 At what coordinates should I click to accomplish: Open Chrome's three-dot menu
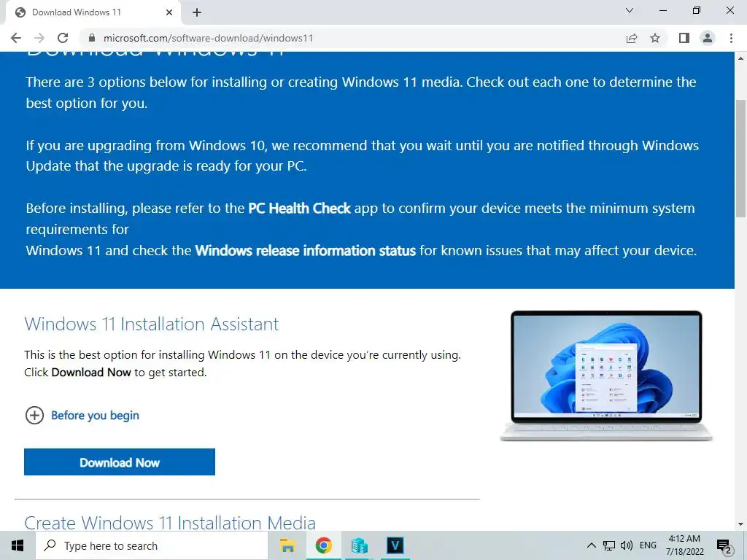[731, 38]
